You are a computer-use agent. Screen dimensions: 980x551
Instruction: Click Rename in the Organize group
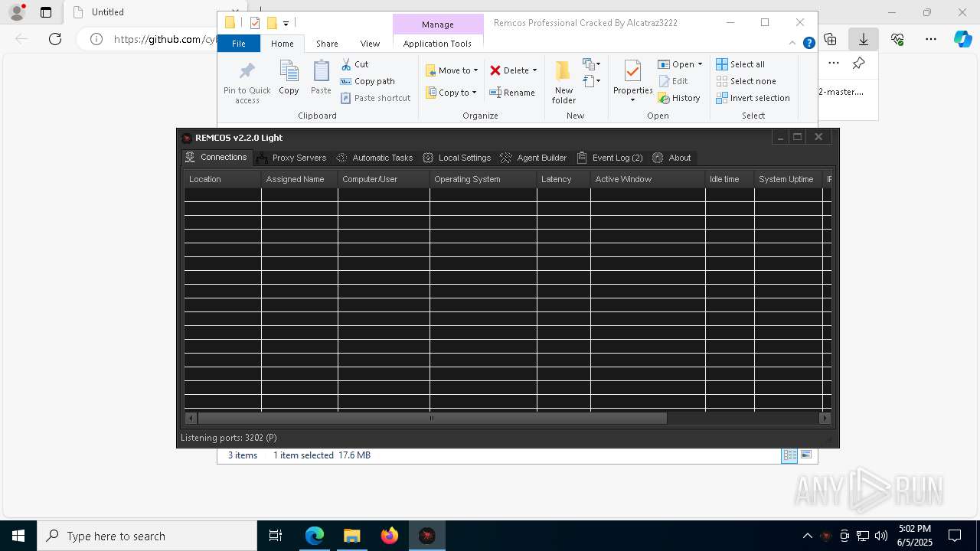click(x=512, y=93)
